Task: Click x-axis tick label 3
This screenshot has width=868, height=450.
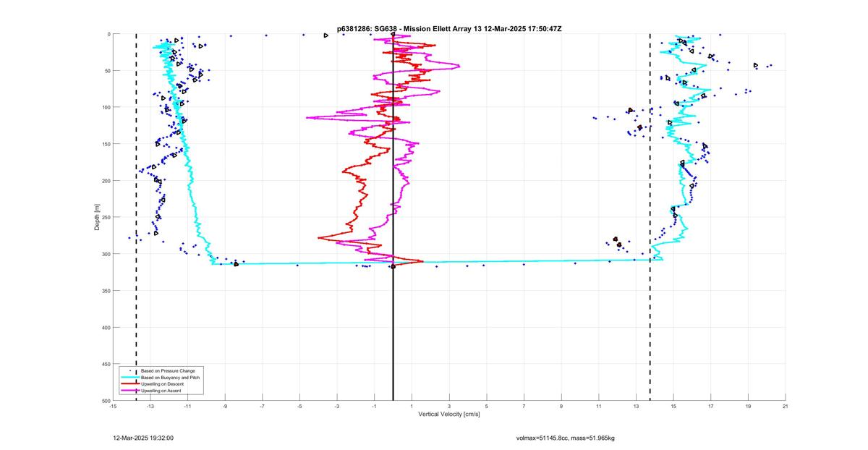Action: (x=449, y=406)
